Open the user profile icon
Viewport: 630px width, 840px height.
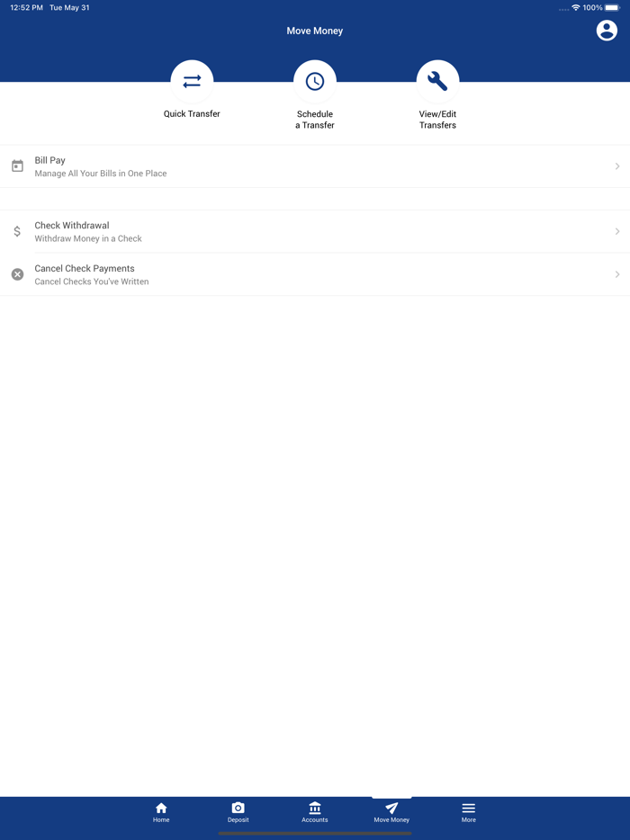coord(607,31)
